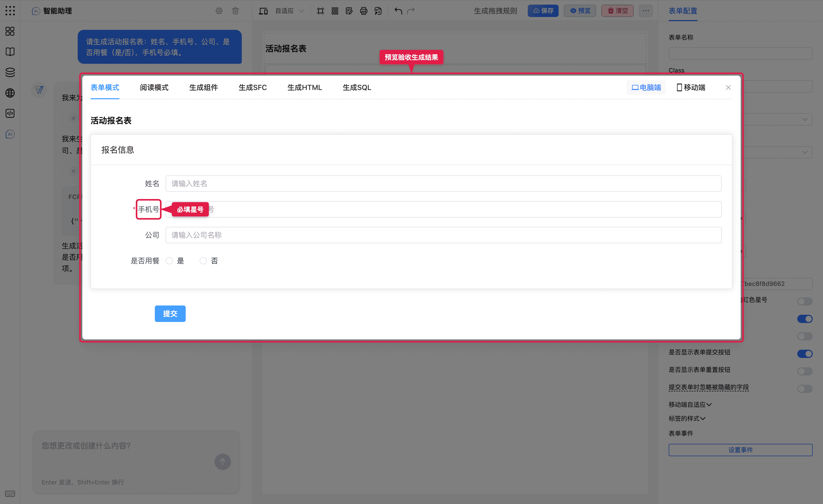Click the frame selection icon in toolbar

click(320, 11)
